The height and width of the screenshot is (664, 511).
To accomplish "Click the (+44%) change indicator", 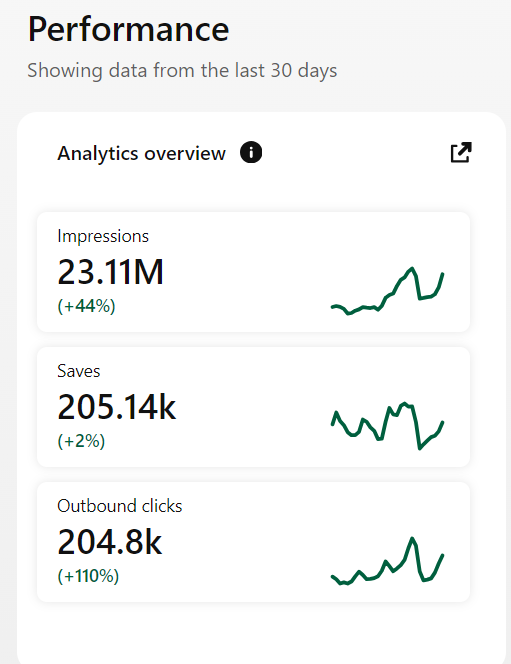I will click(86, 306).
